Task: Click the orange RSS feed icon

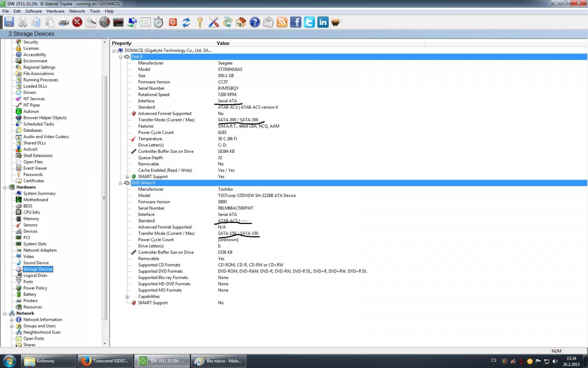Action: click(x=282, y=22)
